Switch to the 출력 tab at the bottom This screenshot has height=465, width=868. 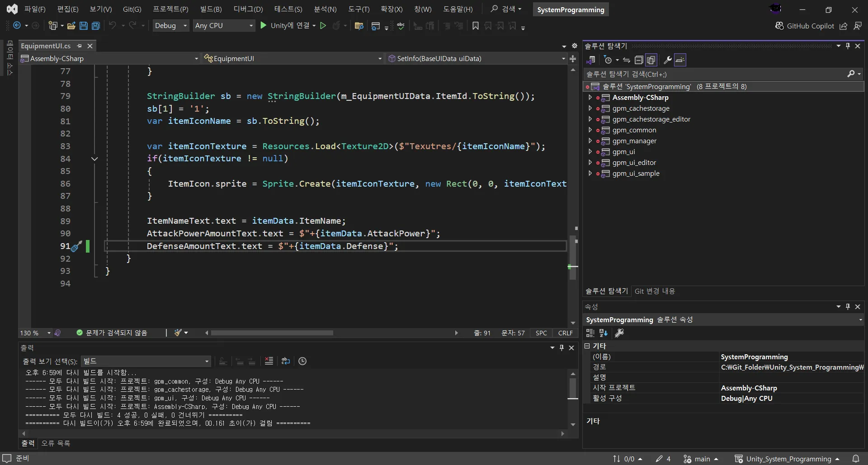click(28, 443)
